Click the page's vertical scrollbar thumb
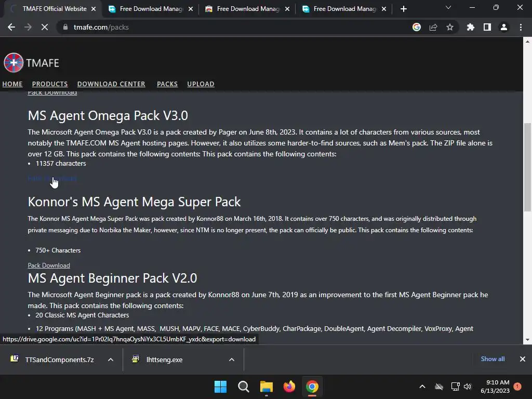The image size is (532, 399). click(x=527, y=167)
